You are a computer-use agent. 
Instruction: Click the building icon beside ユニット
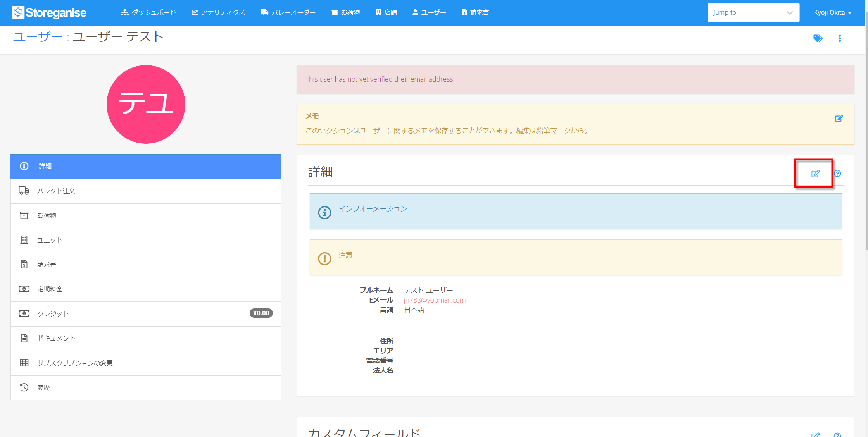[x=24, y=240]
